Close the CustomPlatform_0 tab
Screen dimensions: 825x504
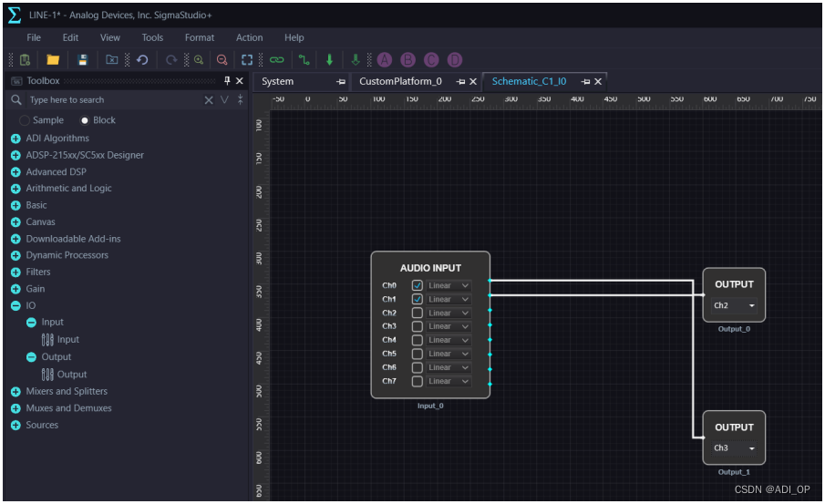coord(473,81)
